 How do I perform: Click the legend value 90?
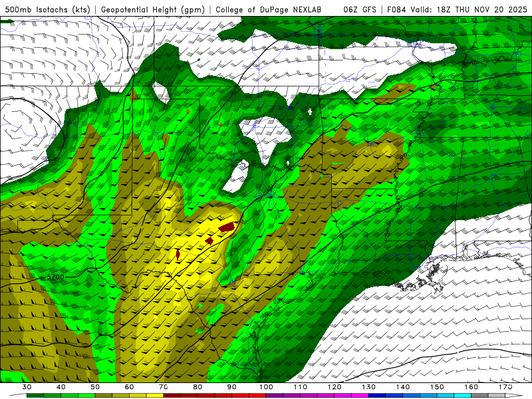[231, 387]
